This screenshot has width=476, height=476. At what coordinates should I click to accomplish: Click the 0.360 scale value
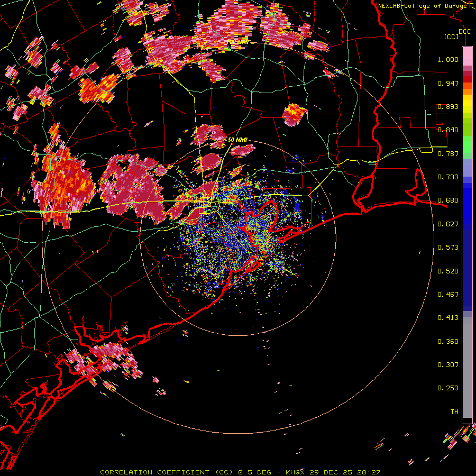point(448,342)
